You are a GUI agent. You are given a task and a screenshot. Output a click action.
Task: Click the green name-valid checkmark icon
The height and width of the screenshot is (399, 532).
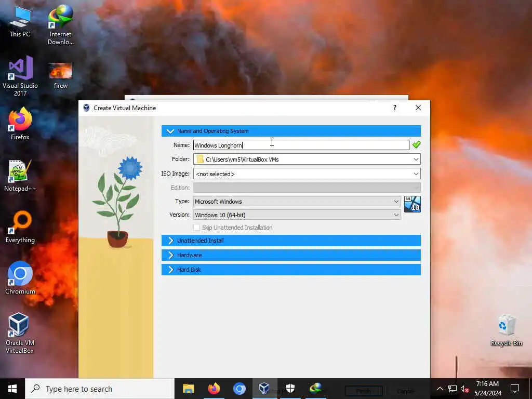(416, 145)
